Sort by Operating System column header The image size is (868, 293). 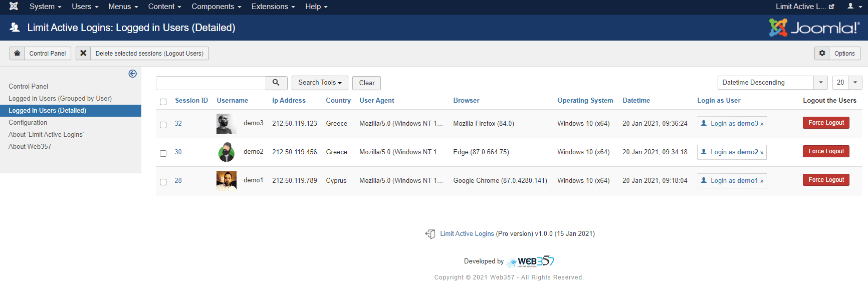(585, 100)
